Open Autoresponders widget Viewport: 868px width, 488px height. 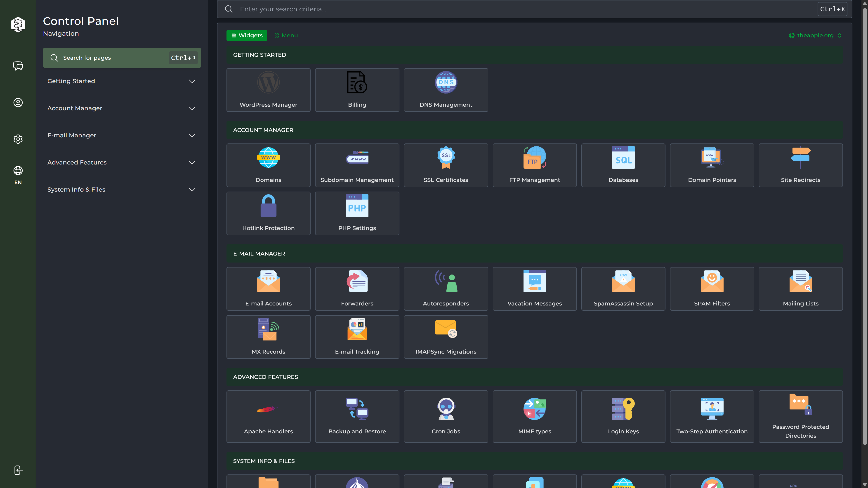point(446,289)
